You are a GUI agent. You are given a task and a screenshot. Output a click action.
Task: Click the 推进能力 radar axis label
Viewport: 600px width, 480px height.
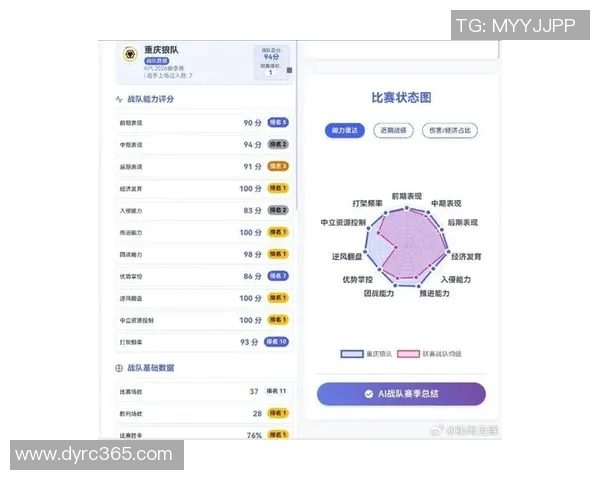tap(434, 294)
